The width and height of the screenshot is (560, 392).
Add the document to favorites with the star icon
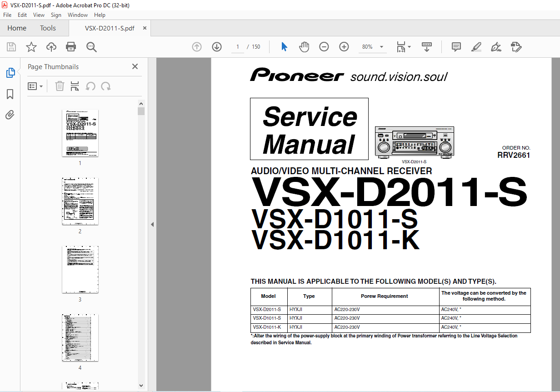tap(31, 47)
